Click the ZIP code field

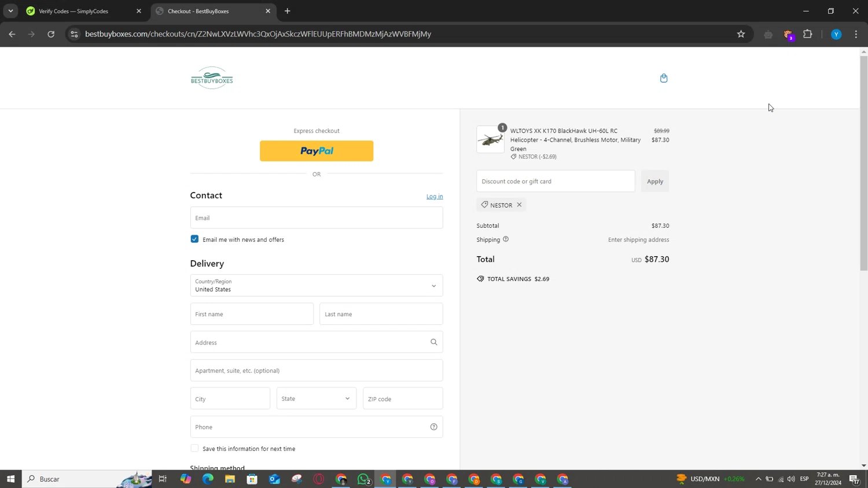coord(403,398)
